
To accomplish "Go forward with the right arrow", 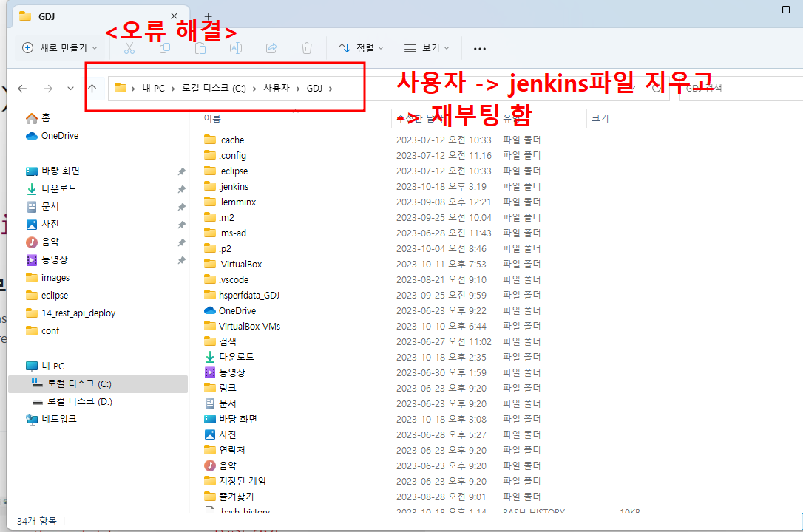I will [x=48, y=89].
